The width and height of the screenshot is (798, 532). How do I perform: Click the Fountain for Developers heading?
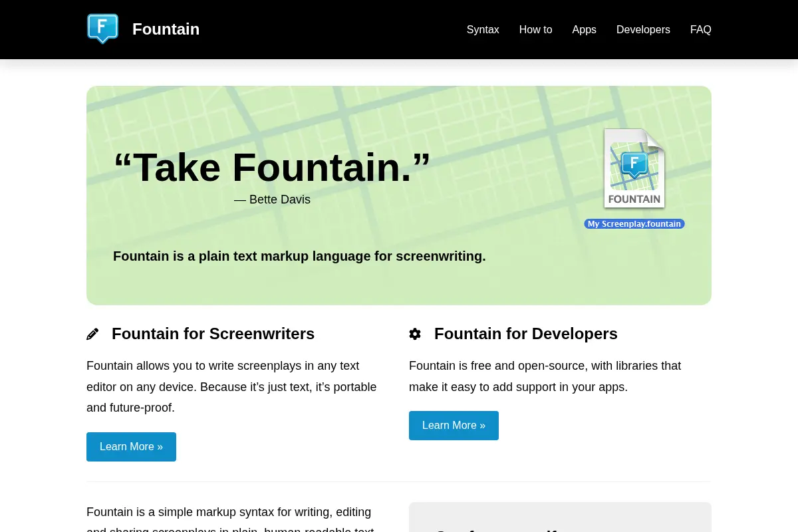[x=525, y=334]
